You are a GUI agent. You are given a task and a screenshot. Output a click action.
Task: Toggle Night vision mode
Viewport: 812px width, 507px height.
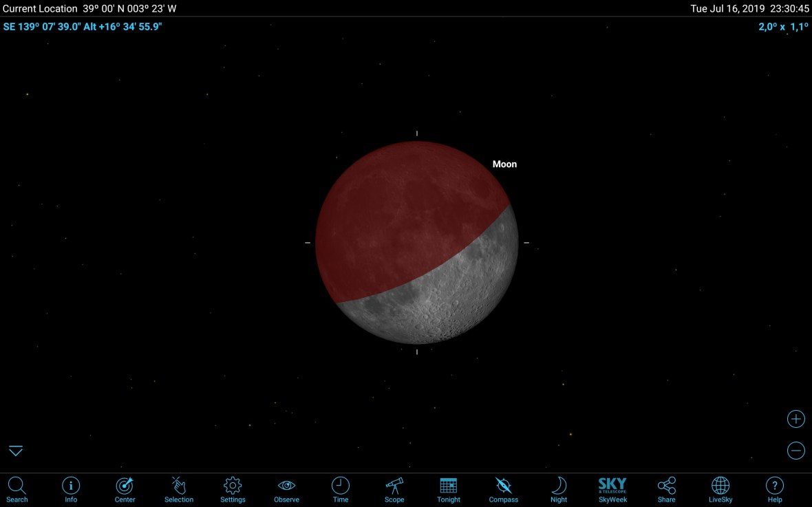click(559, 489)
